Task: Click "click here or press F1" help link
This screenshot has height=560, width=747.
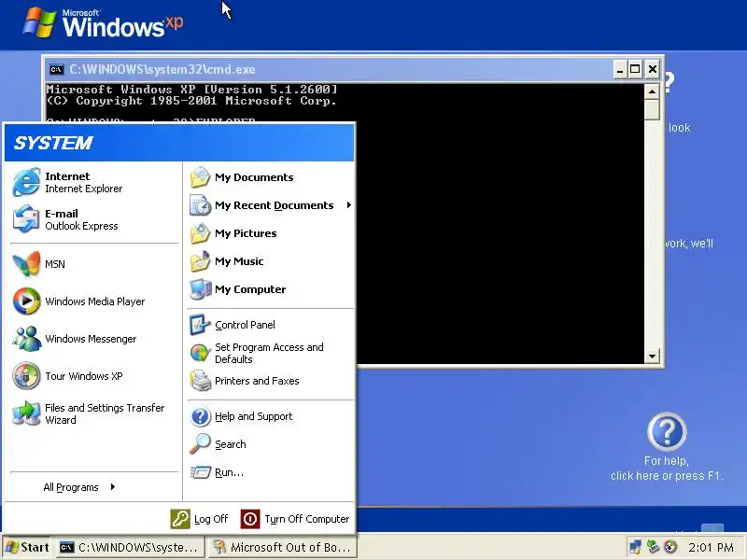Action: (667, 476)
